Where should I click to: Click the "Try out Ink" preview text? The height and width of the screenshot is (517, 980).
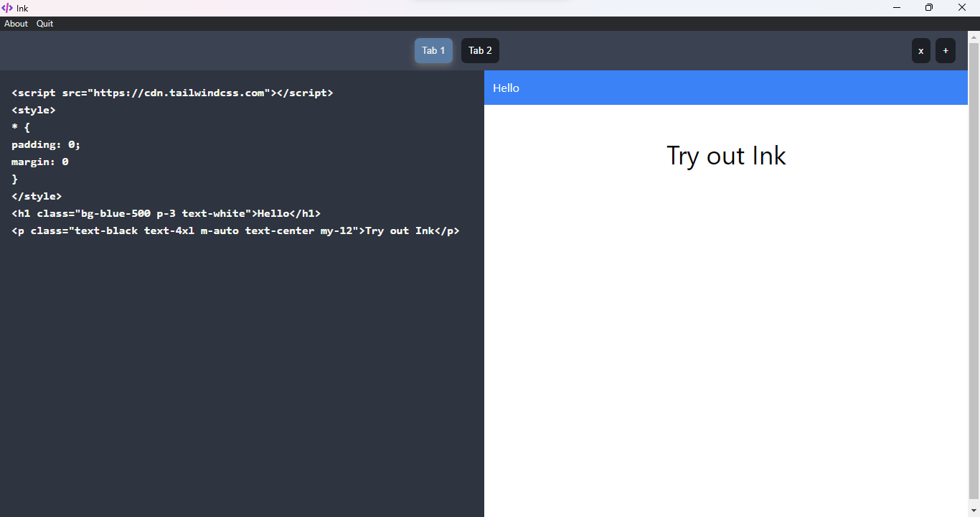point(726,155)
